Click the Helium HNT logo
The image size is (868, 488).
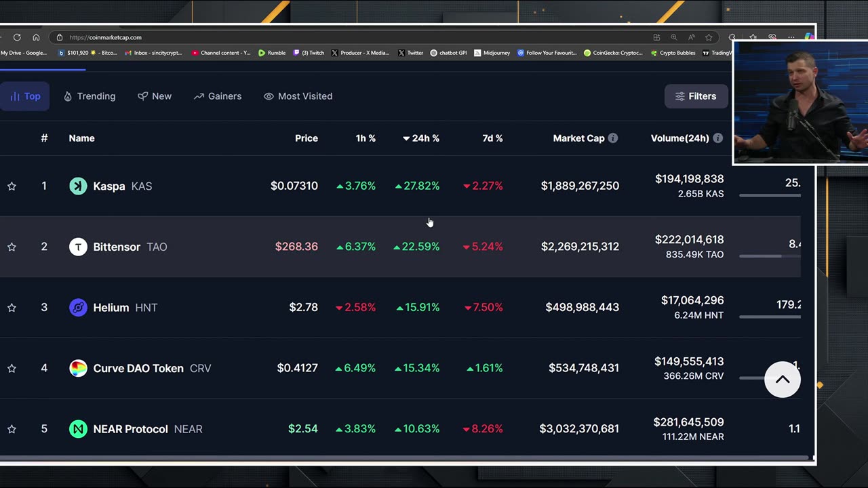click(78, 308)
